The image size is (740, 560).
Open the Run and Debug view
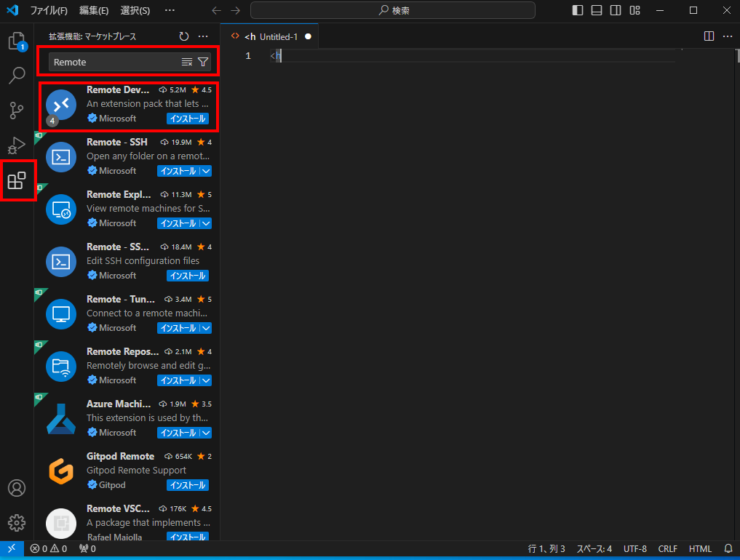click(x=17, y=145)
